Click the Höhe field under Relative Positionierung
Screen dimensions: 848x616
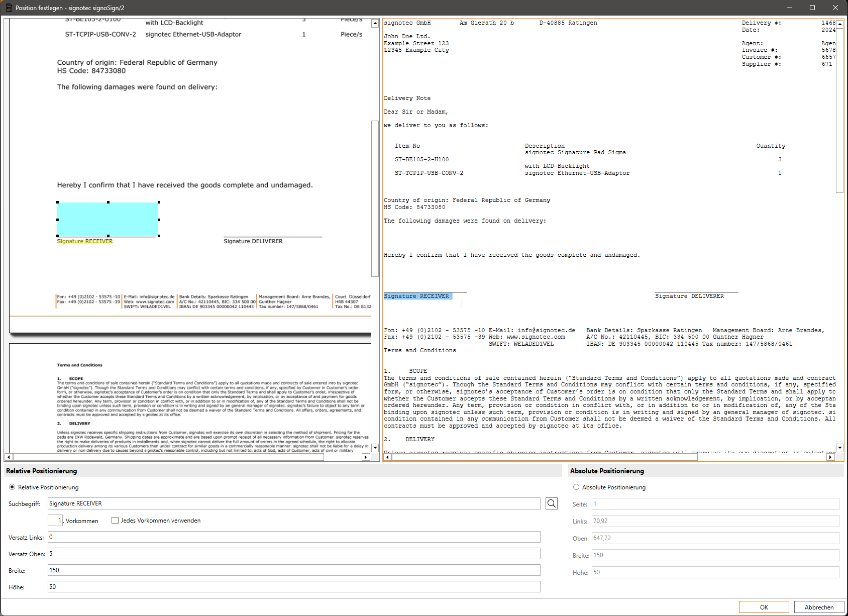tap(294, 587)
